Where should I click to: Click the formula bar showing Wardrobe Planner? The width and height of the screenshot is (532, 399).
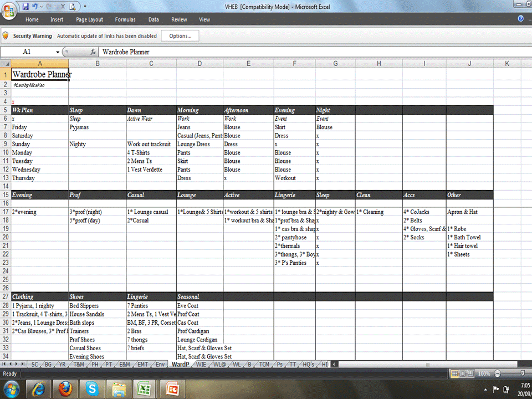315,52
